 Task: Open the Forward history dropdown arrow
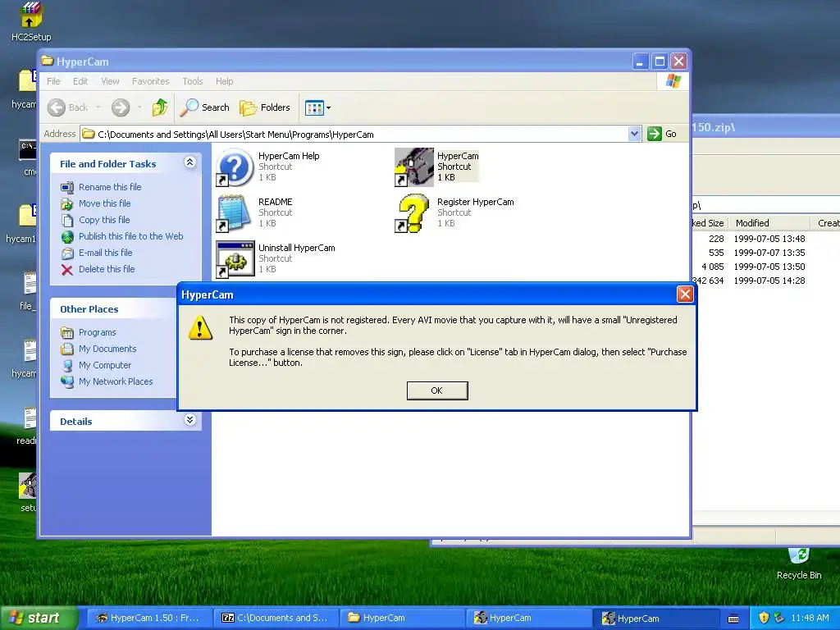[x=139, y=107]
